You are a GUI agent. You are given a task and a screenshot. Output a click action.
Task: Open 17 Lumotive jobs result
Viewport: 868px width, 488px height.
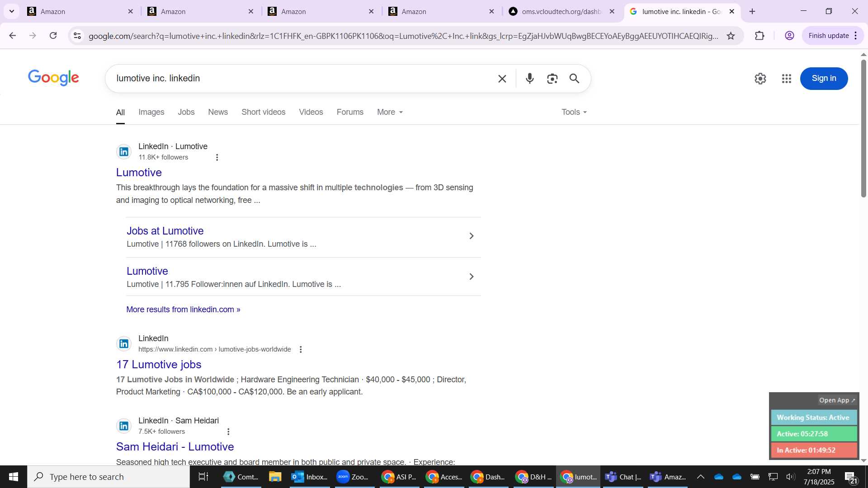pyautogui.click(x=159, y=364)
